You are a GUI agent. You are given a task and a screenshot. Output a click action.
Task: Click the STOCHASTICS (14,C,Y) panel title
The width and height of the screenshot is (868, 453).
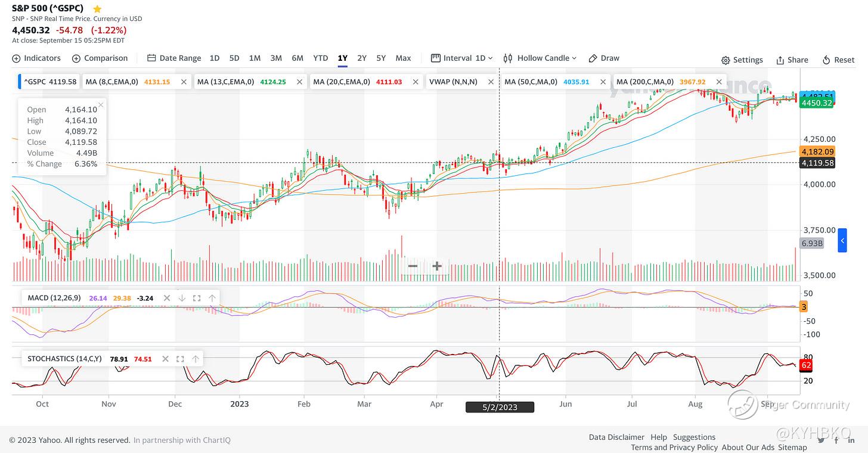point(64,359)
